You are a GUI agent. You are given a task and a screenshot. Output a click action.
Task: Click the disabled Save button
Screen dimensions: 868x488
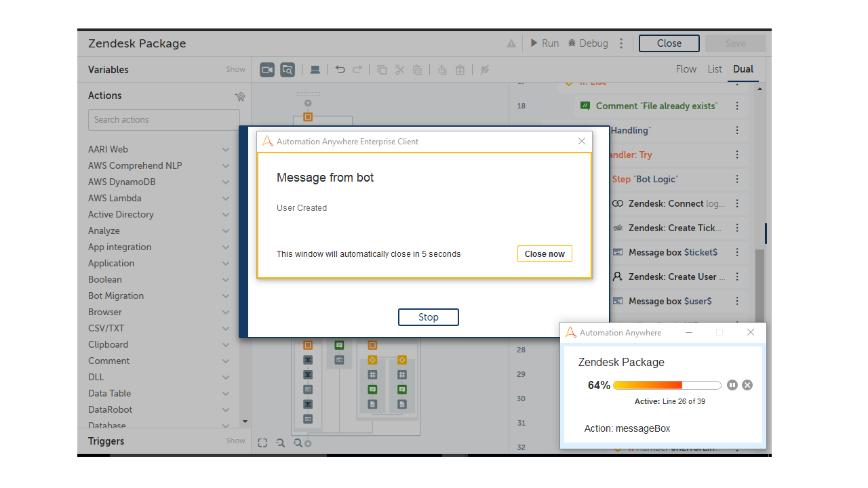coord(736,43)
